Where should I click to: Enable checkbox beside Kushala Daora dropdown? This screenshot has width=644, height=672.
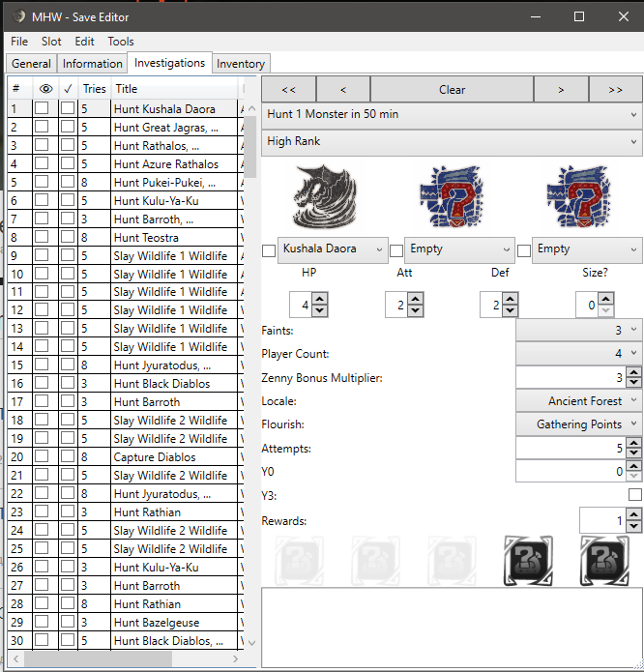[269, 250]
